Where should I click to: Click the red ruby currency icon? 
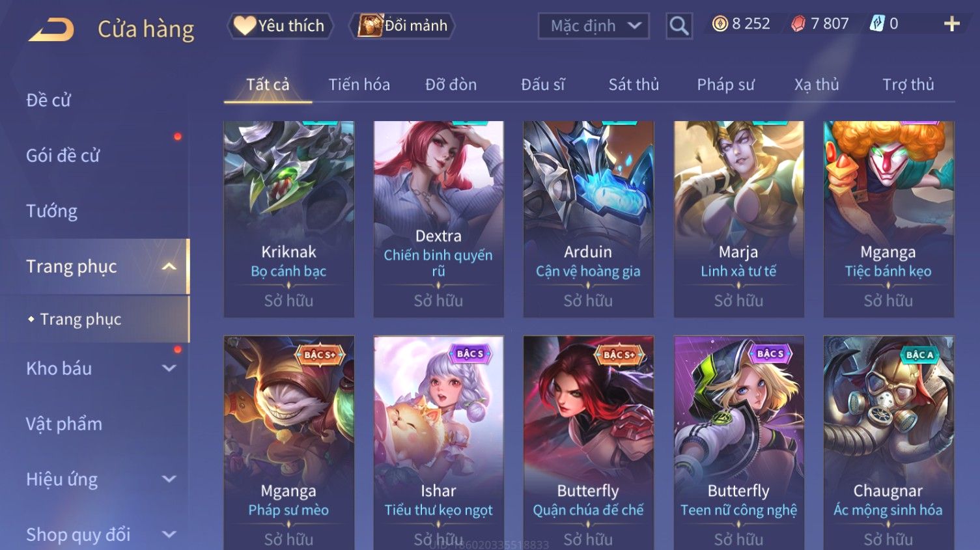pyautogui.click(x=798, y=24)
